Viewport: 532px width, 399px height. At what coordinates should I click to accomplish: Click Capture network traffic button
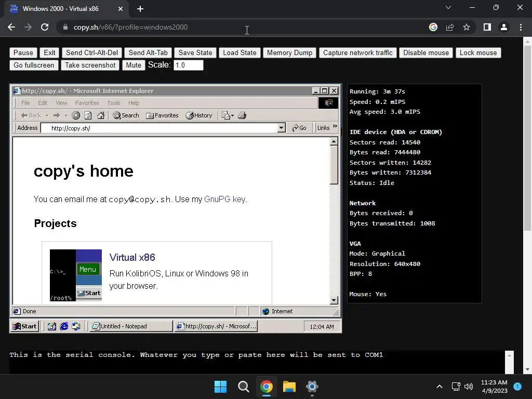(357, 52)
